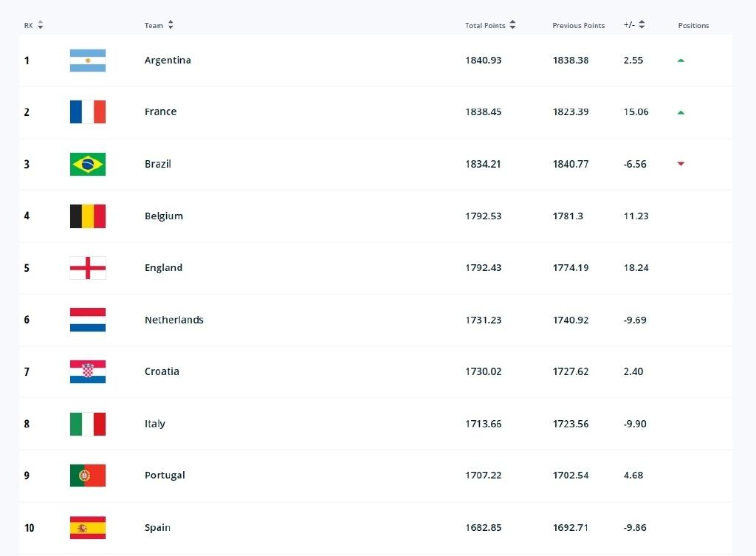Click the Portugal flag icon
This screenshot has height=556, width=756.
tap(88, 476)
